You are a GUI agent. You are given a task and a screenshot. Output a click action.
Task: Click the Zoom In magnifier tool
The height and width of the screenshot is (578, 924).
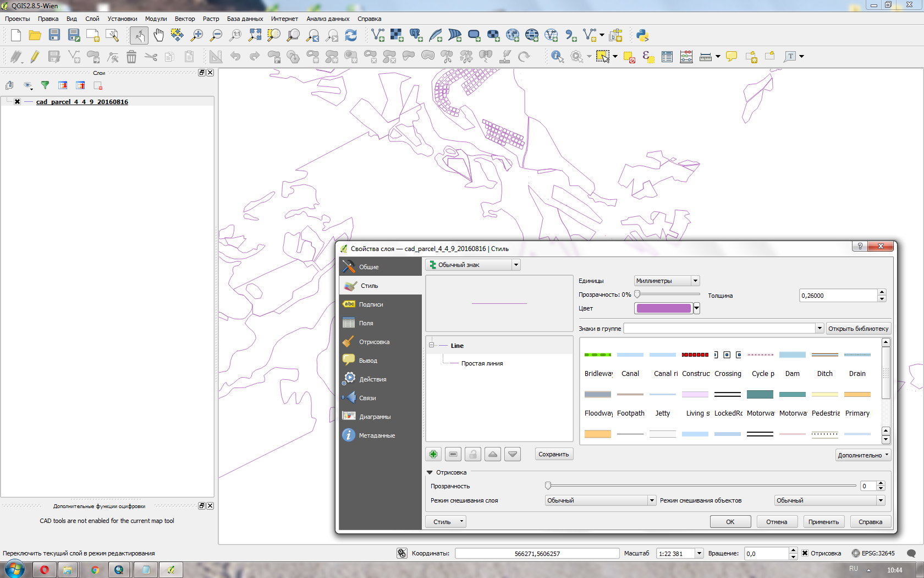196,36
